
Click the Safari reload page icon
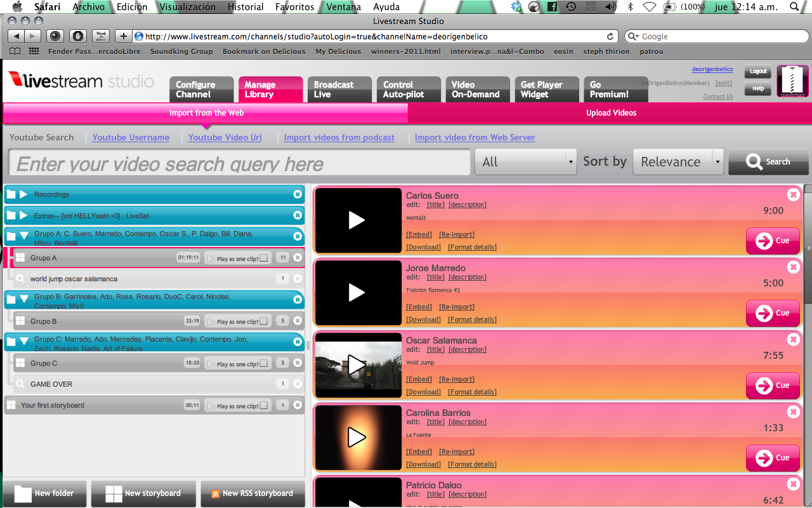point(610,37)
